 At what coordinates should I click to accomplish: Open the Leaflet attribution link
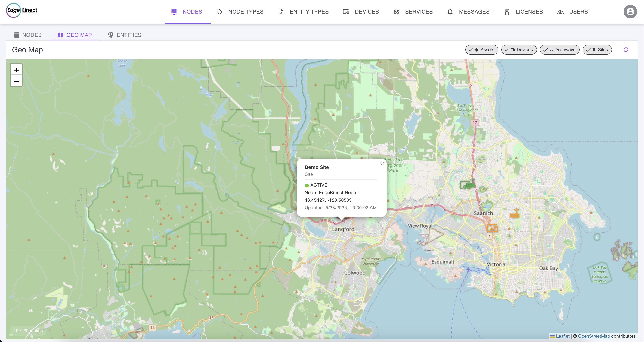coord(562,336)
